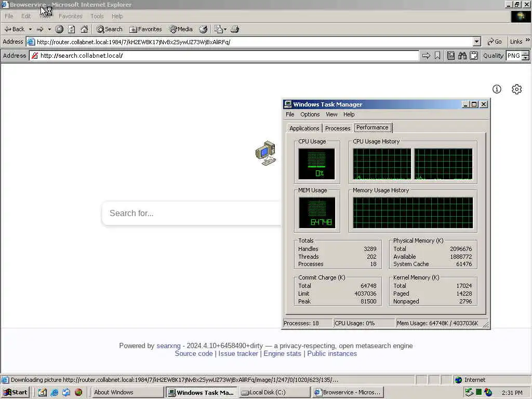This screenshot has width=532, height=399.
Task: Click the searxng info circle icon
Action: pyautogui.click(x=497, y=89)
